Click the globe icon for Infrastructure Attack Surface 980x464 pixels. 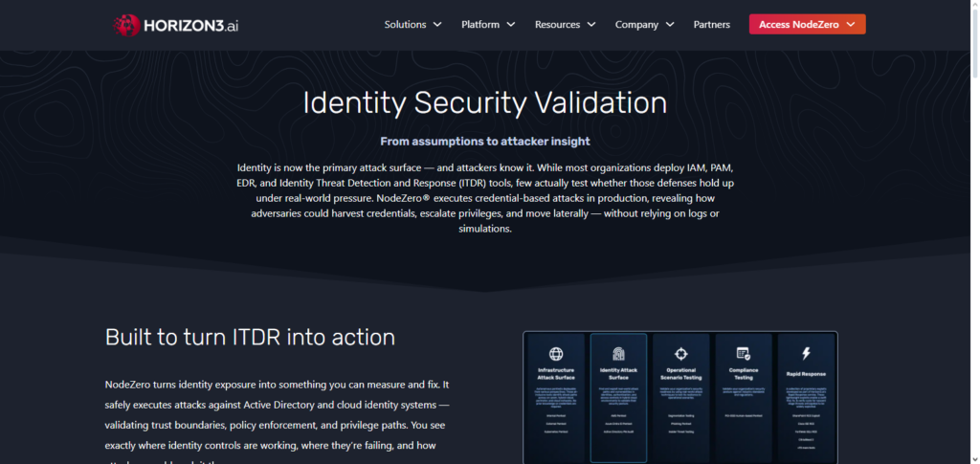click(557, 354)
